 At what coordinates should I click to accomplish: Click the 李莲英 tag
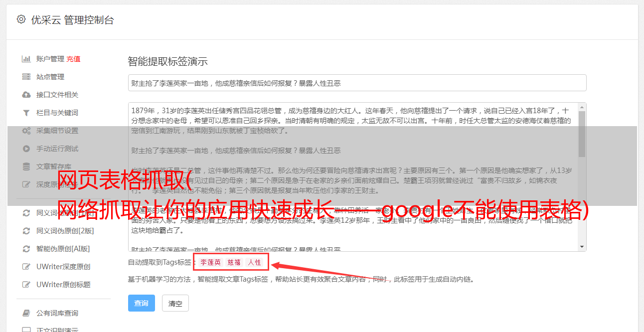point(210,262)
